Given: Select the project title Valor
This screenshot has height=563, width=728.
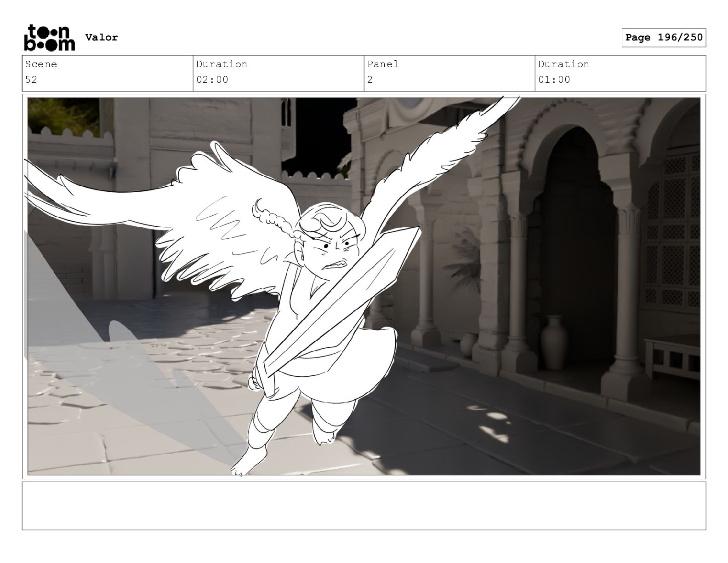Looking at the screenshot, I should click(102, 38).
